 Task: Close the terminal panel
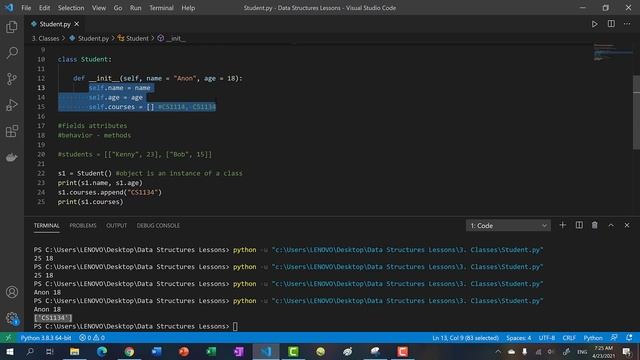(x=627, y=225)
